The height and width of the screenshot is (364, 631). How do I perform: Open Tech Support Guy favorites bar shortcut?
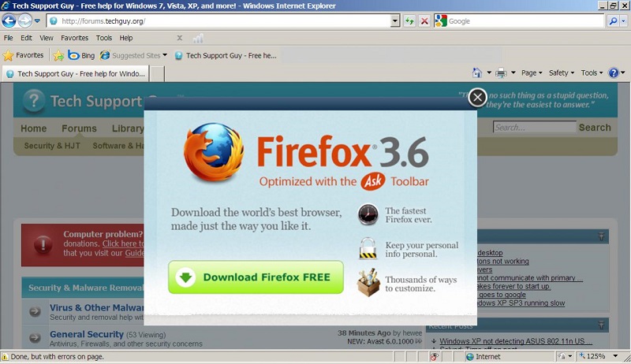pyautogui.click(x=226, y=55)
